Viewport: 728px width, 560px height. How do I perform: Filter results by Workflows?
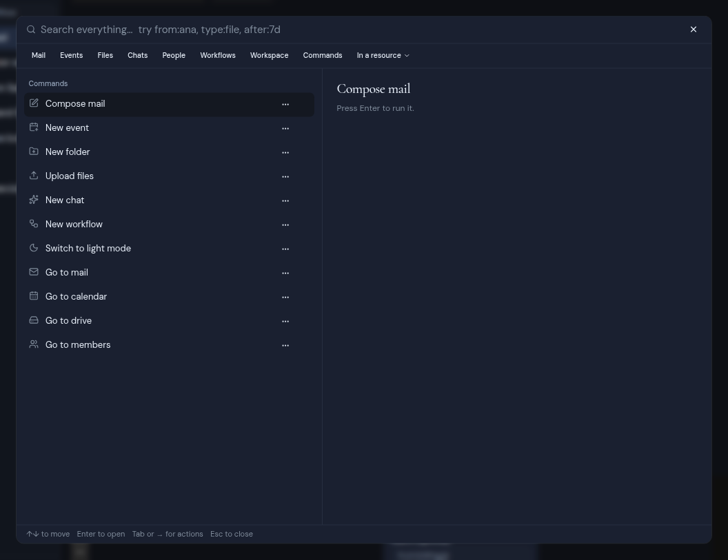[x=218, y=55]
